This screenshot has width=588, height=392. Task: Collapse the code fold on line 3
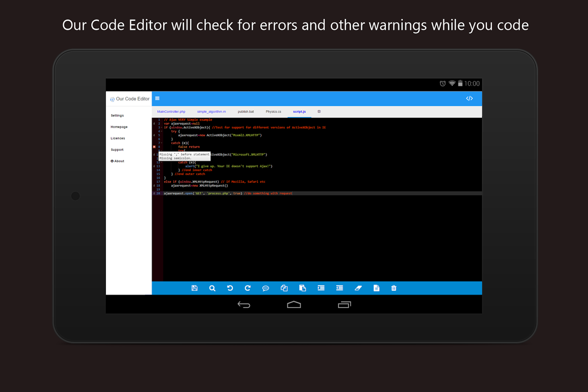point(162,128)
